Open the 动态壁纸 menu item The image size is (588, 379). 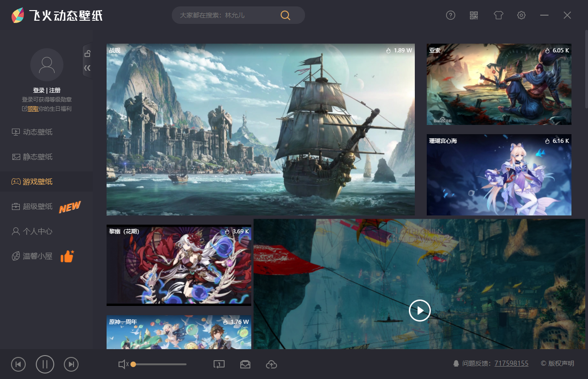coord(46,132)
